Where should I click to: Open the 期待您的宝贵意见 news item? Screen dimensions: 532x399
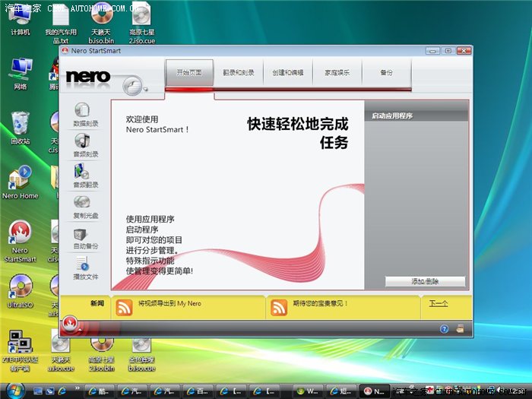click(320, 303)
